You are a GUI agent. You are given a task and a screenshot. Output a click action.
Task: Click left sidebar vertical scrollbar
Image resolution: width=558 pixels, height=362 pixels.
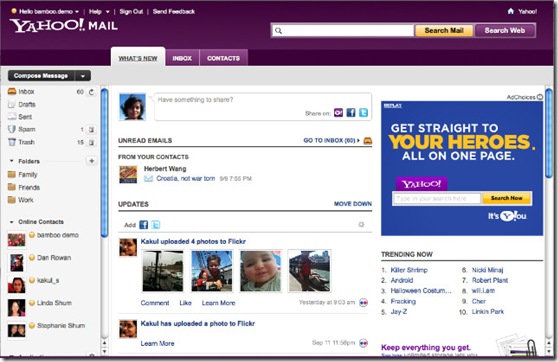coord(104,163)
